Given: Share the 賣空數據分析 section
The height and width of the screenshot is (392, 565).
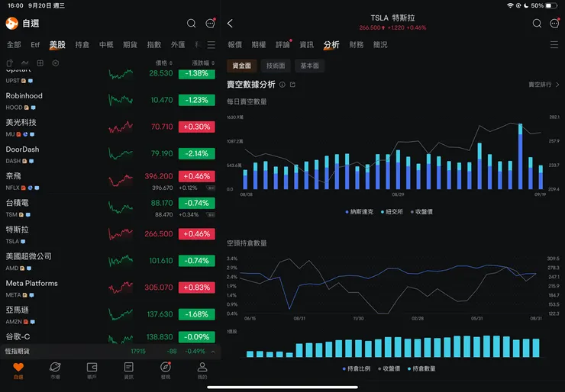Looking at the screenshot, I should [x=292, y=85].
